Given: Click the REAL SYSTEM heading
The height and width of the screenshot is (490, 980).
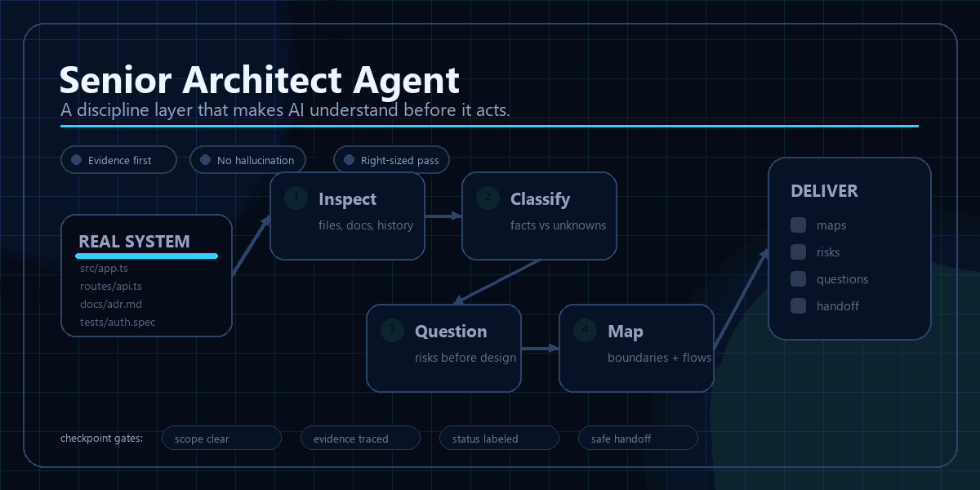Looking at the screenshot, I should tap(134, 242).
